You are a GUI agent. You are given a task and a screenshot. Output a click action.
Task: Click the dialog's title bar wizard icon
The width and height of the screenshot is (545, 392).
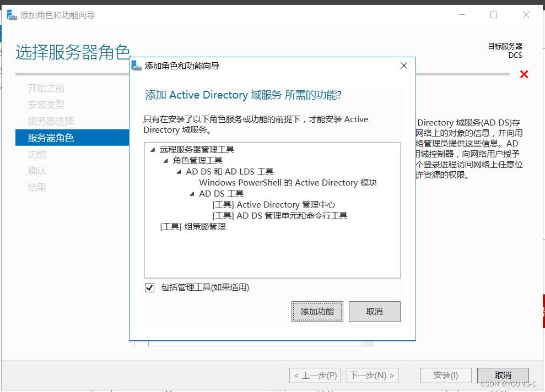tap(137, 66)
